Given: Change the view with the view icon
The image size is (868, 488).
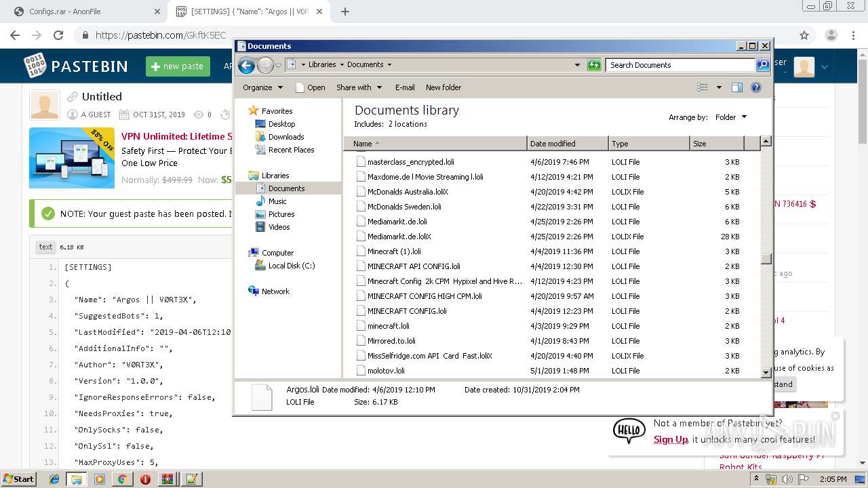Looking at the screenshot, I should 703,87.
